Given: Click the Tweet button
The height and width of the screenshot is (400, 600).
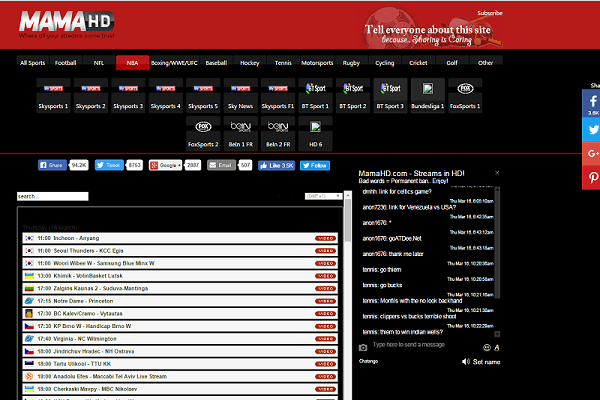Looking at the screenshot, I should (109, 165).
